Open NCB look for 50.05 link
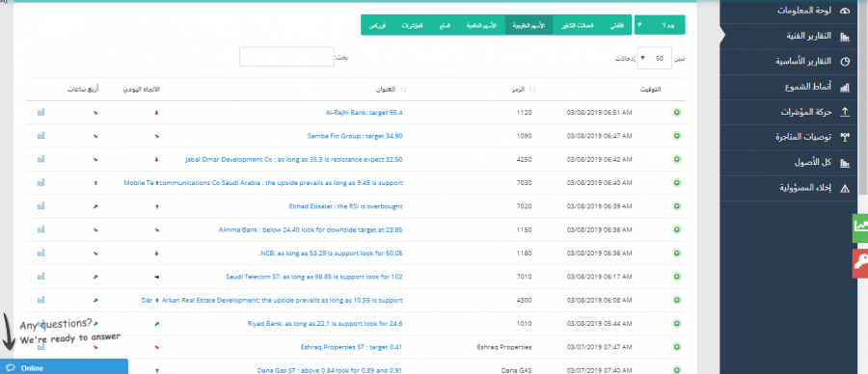This screenshot has height=374, width=868. click(x=331, y=253)
